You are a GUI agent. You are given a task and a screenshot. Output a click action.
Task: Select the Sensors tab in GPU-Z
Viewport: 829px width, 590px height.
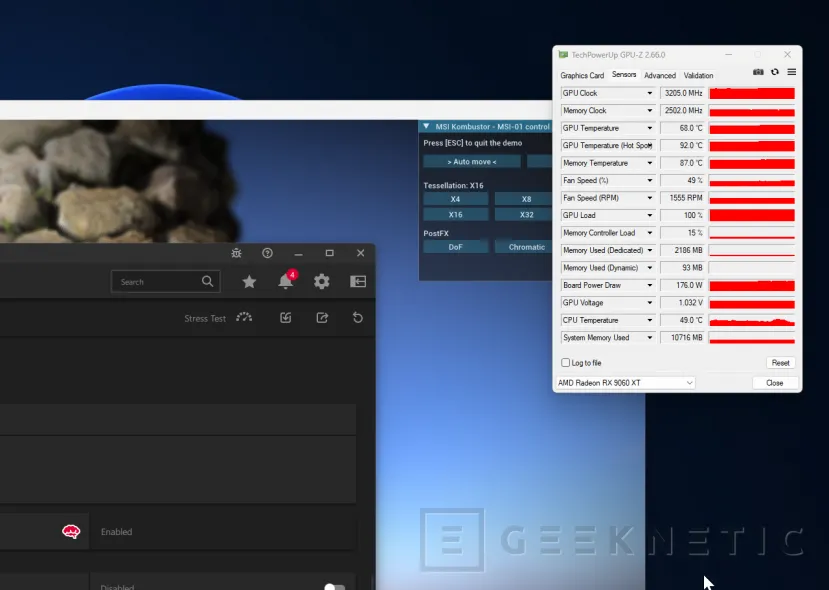pos(624,75)
